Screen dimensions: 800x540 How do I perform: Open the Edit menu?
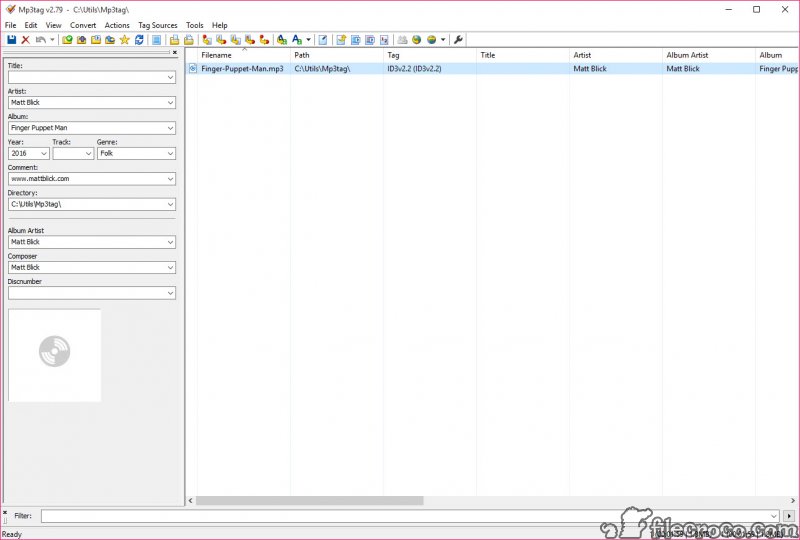(x=31, y=25)
